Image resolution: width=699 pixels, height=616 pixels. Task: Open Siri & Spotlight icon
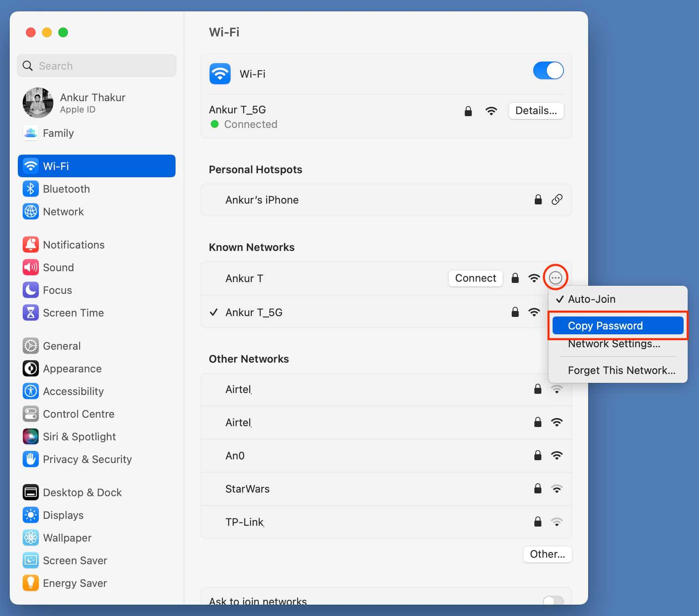coord(31,437)
